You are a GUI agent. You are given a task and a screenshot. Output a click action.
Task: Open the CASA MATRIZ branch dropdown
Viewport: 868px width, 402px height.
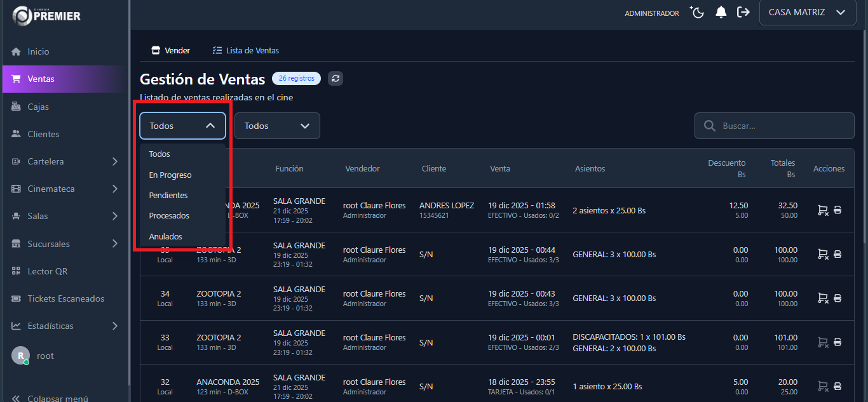[x=807, y=13]
